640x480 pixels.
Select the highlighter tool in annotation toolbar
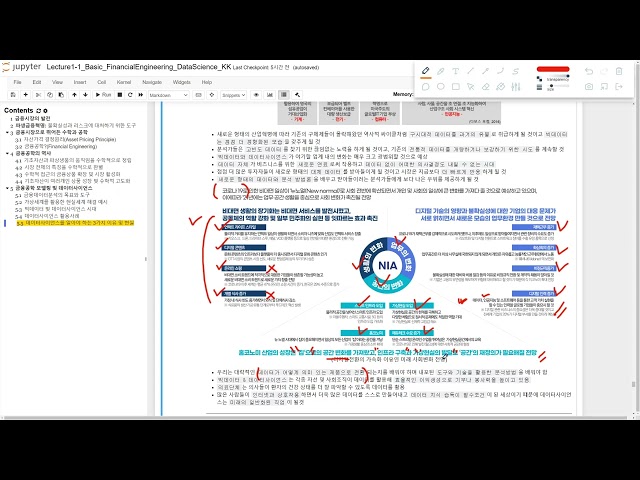pyautogui.click(x=440, y=71)
